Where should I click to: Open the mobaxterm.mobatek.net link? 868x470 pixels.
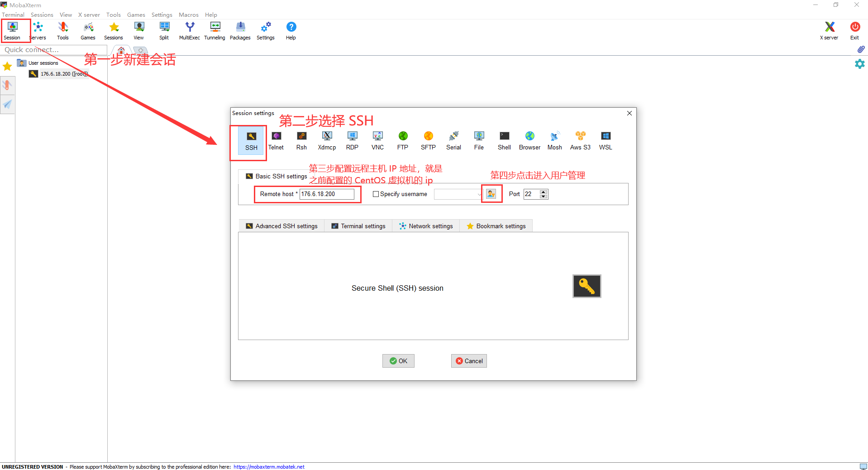point(269,467)
